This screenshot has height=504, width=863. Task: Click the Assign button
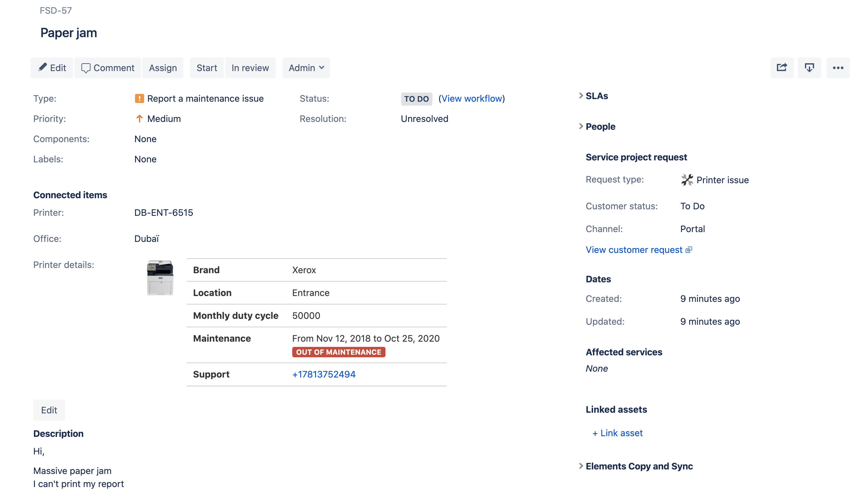[x=163, y=68]
